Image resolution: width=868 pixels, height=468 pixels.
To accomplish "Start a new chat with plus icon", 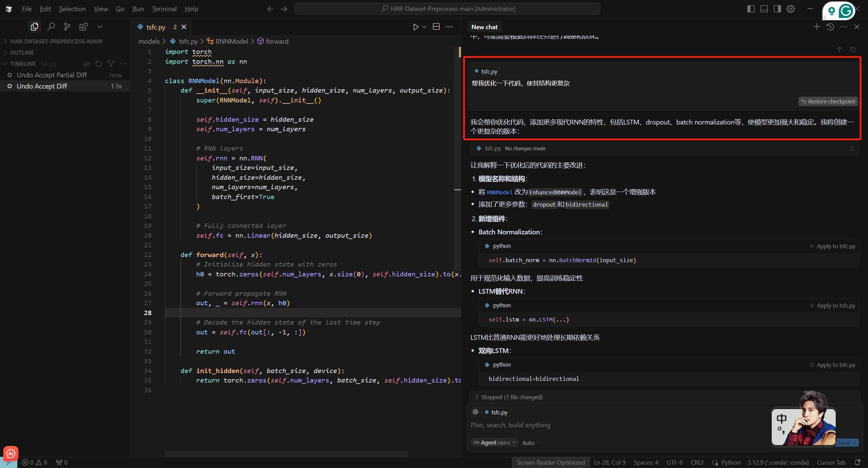I will [817, 27].
